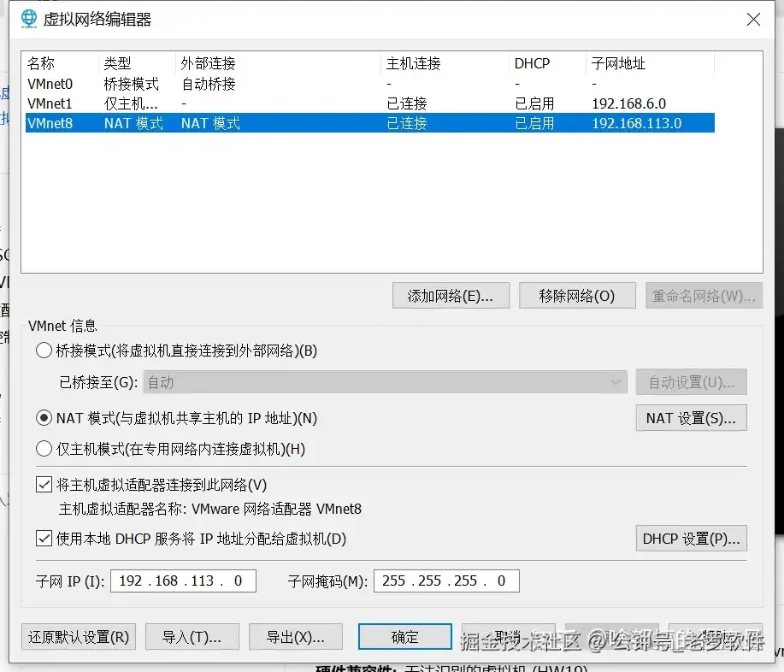The height and width of the screenshot is (672, 784).
Task: Open the 已桥接至 dropdown
Action: (x=385, y=382)
